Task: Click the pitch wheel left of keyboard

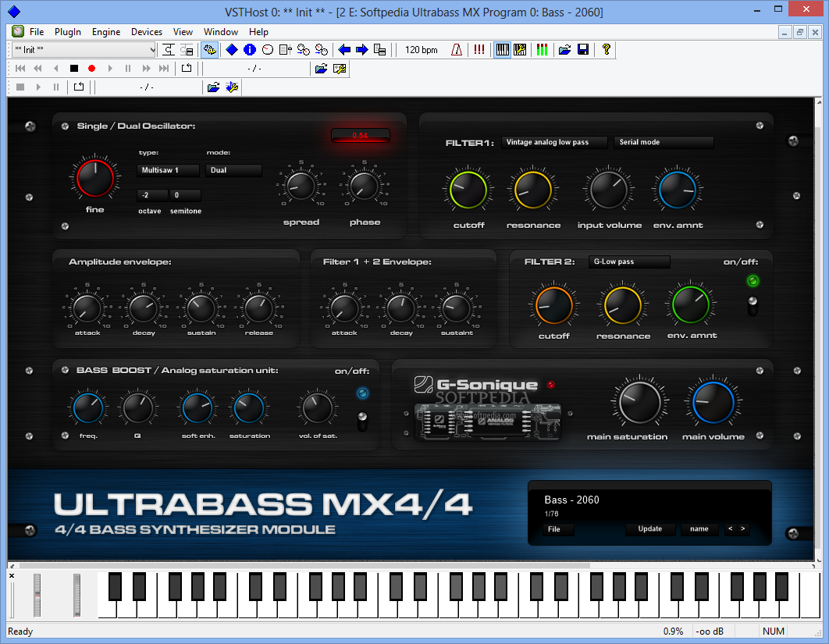Action: [37, 595]
